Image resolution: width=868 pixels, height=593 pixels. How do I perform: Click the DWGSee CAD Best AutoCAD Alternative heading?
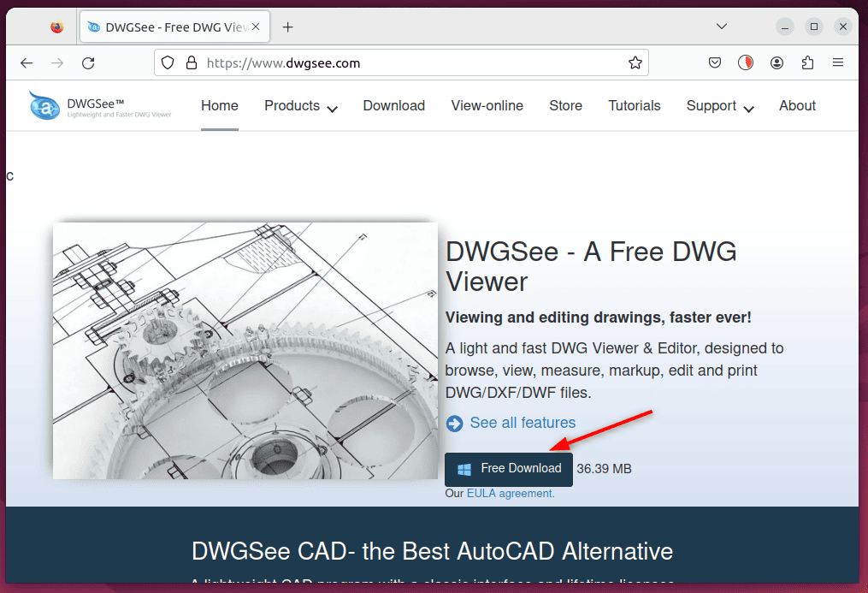point(433,551)
